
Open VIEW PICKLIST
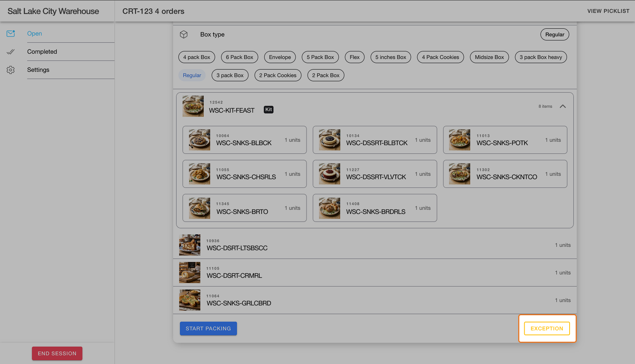pyautogui.click(x=609, y=11)
